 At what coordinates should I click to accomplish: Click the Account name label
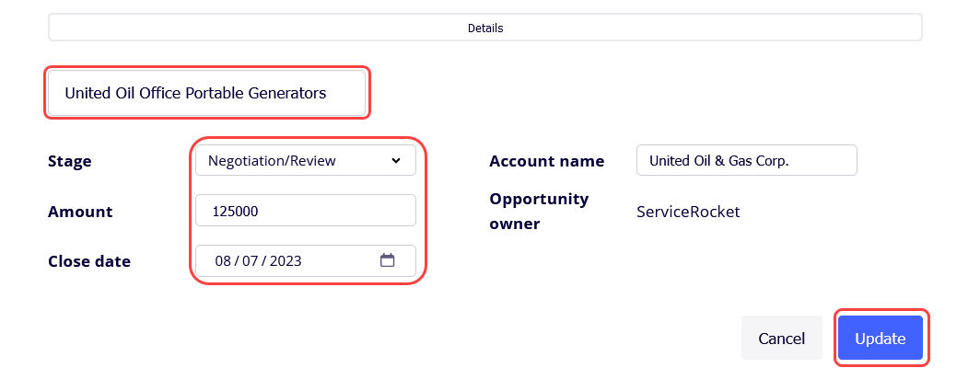pyautogui.click(x=547, y=161)
